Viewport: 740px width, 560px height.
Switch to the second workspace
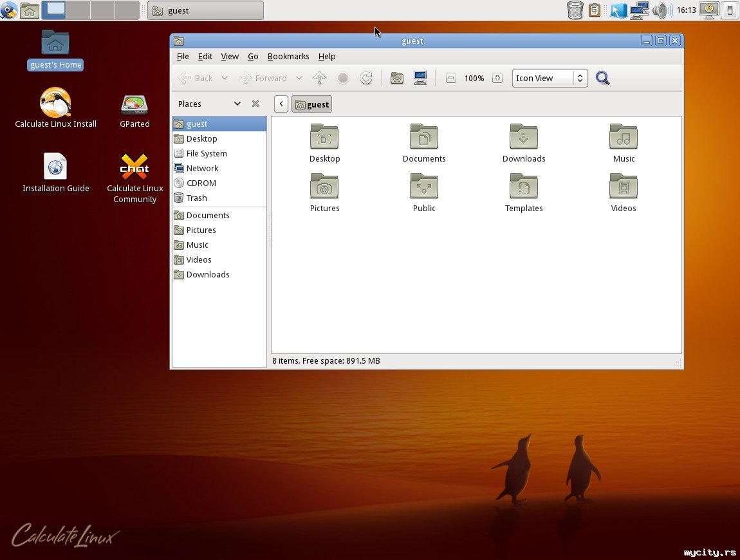[78, 10]
